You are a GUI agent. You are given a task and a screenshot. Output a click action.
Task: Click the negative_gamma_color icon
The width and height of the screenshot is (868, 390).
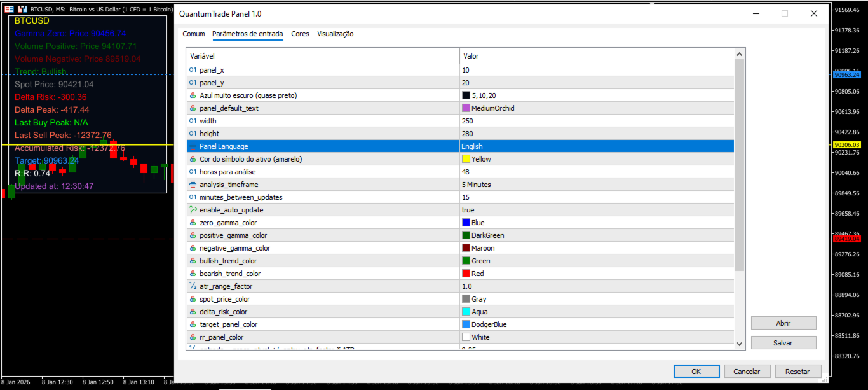tap(193, 248)
